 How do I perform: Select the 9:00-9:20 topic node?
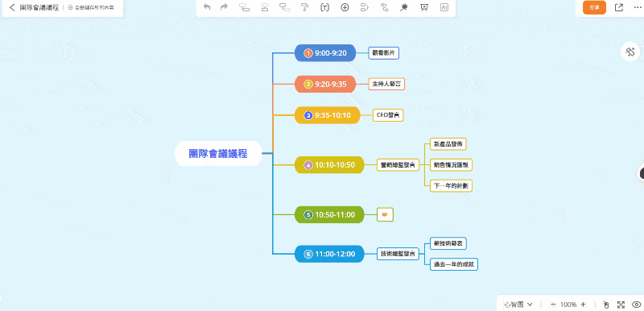[x=325, y=53]
